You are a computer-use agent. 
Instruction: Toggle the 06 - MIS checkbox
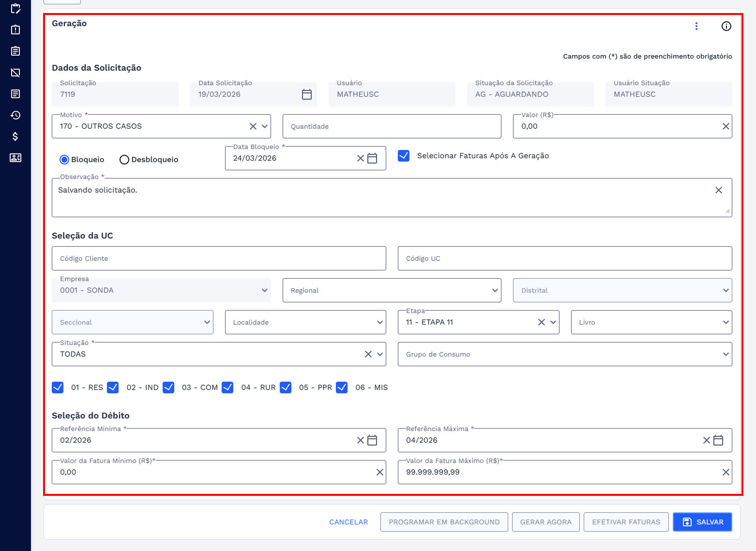click(342, 387)
